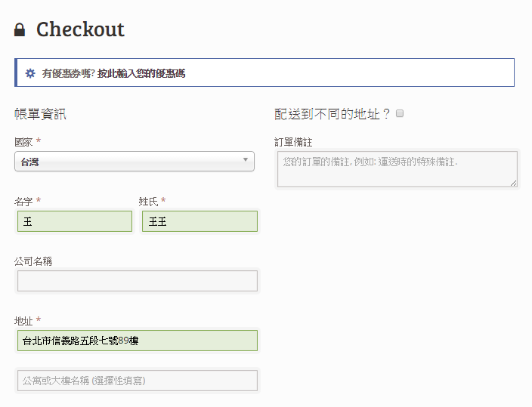Click the 名字 first name field
The width and height of the screenshot is (532, 407).
coord(75,221)
